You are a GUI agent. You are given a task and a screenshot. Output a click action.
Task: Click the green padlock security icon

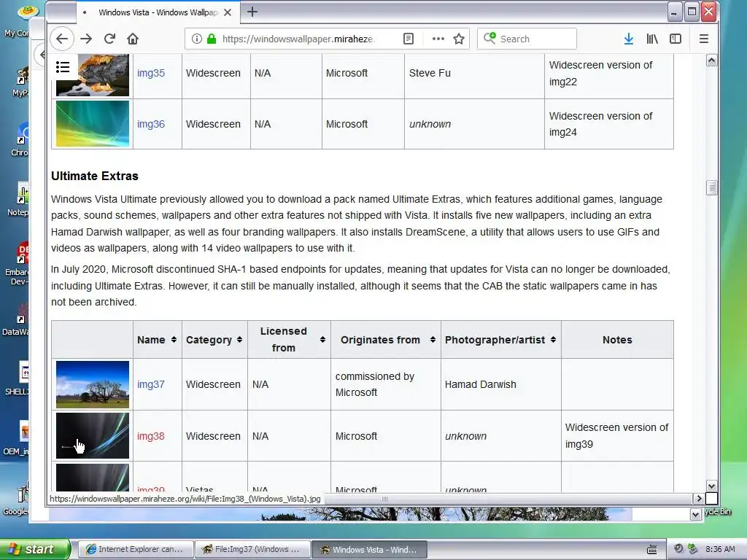click(x=212, y=39)
